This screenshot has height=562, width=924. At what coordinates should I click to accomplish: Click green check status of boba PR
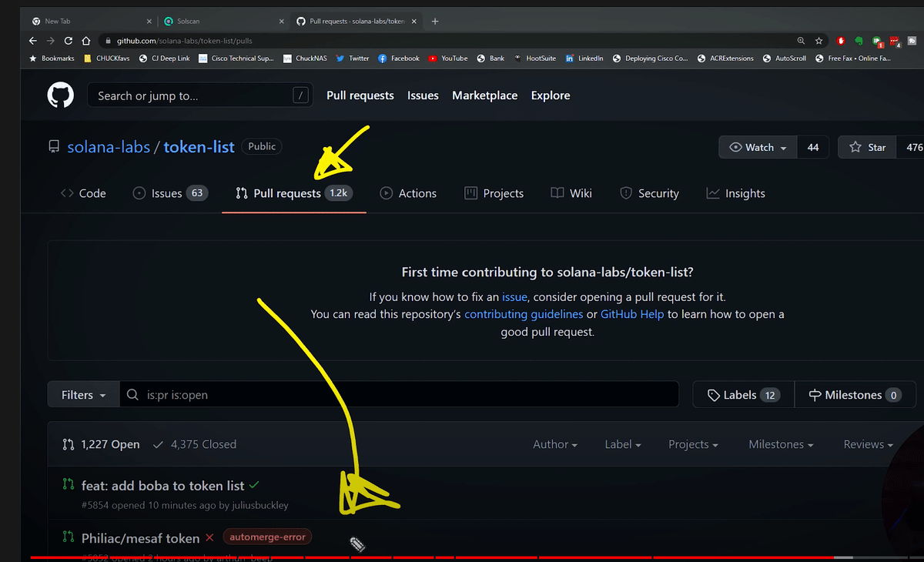click(254, 485)
